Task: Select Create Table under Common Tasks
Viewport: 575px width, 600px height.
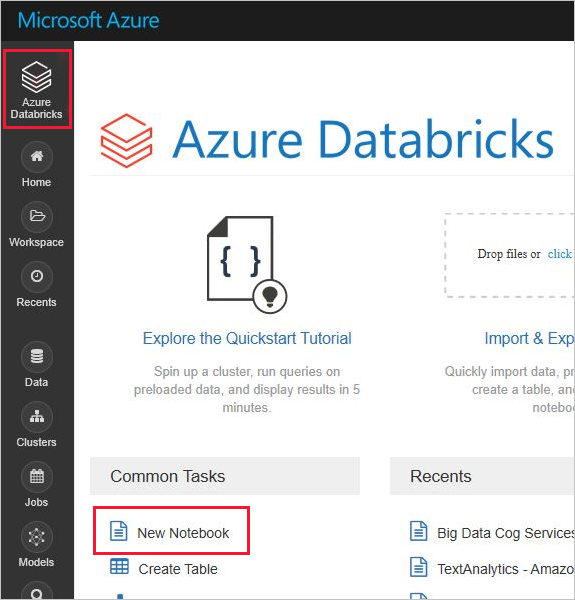Action: click(x=178, y=569)
